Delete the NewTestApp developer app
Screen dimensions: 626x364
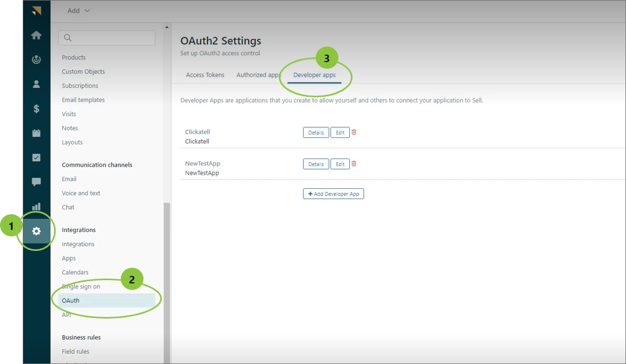(x=354, y=164)
